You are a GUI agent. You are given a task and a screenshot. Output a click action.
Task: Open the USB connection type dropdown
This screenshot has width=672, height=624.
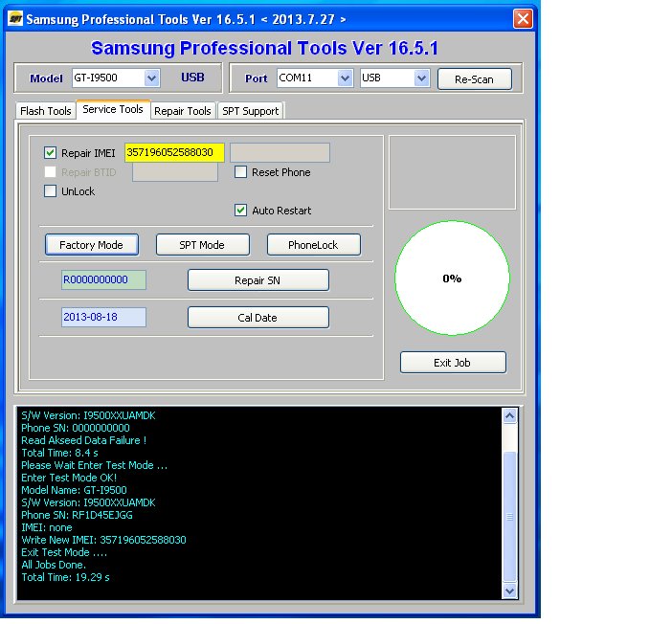point(422,78)
